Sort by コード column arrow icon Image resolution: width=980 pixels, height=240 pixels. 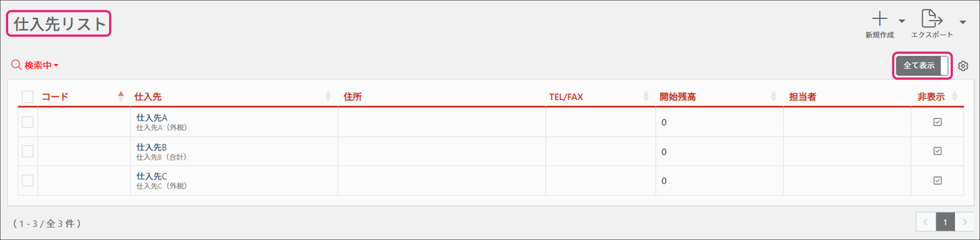coord(121,96)
